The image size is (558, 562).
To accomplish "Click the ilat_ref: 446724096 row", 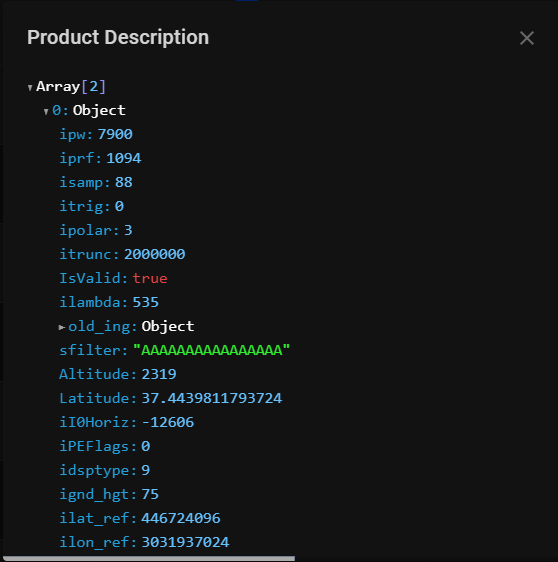I will 140,519.
